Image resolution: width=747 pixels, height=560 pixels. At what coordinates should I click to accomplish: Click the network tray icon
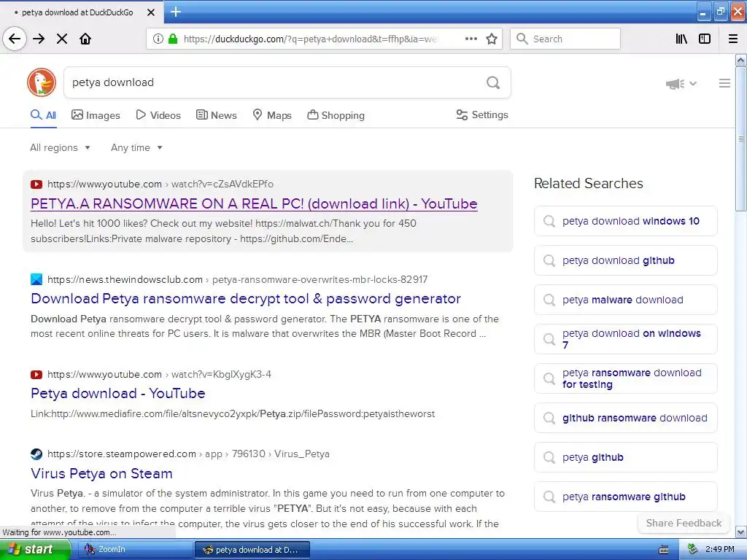[x=692, y=549]
